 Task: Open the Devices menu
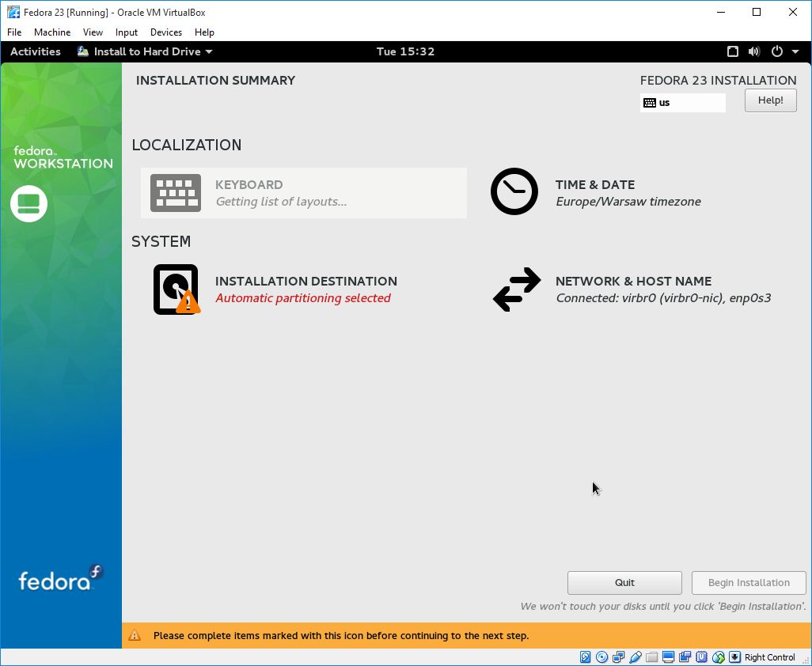pos(166,32)
